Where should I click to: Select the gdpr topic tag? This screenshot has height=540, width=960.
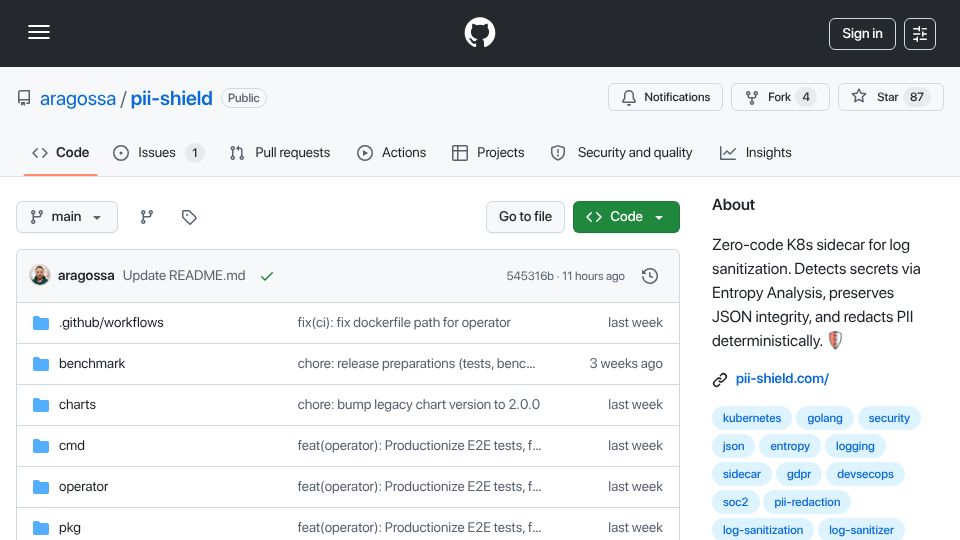pyautogui.click(x=798, y=474)
